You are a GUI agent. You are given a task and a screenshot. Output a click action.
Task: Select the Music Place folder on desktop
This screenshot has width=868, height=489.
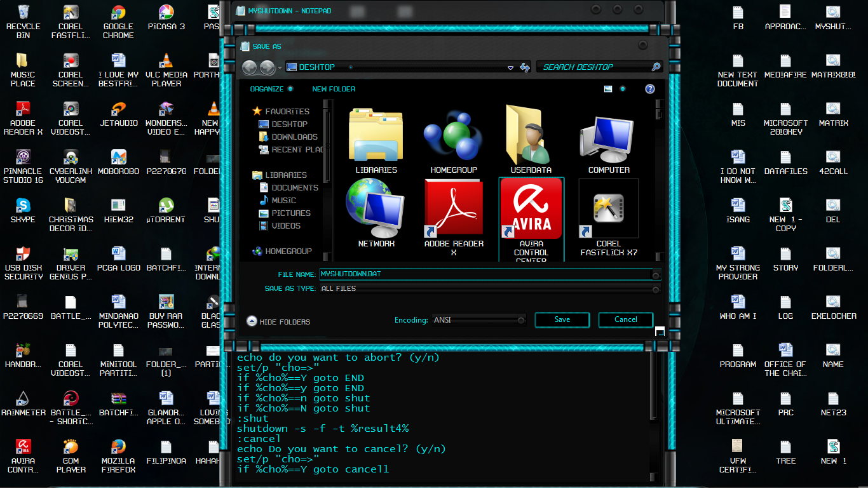tap(23, 70)
